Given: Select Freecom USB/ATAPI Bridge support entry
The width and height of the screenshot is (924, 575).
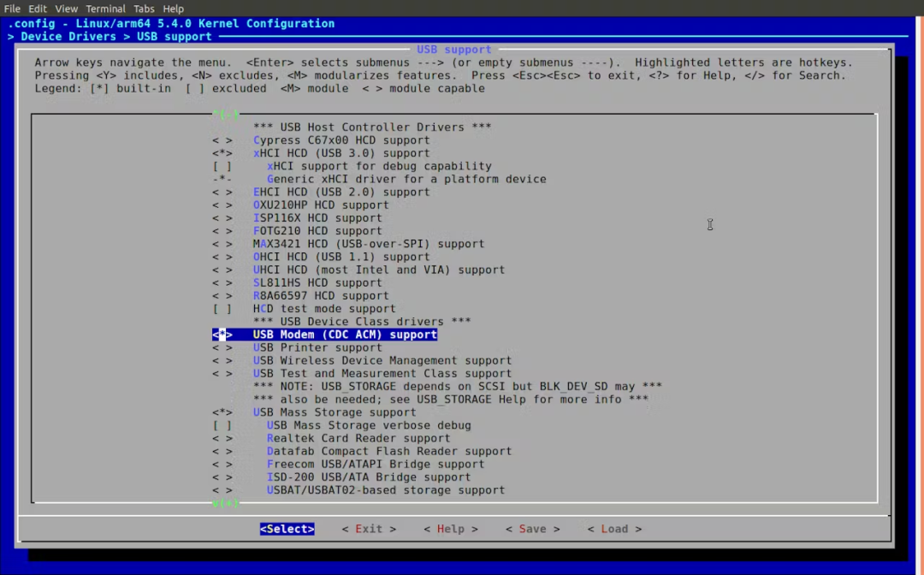Looking at the screenshot, I should (x=376, y=465).
